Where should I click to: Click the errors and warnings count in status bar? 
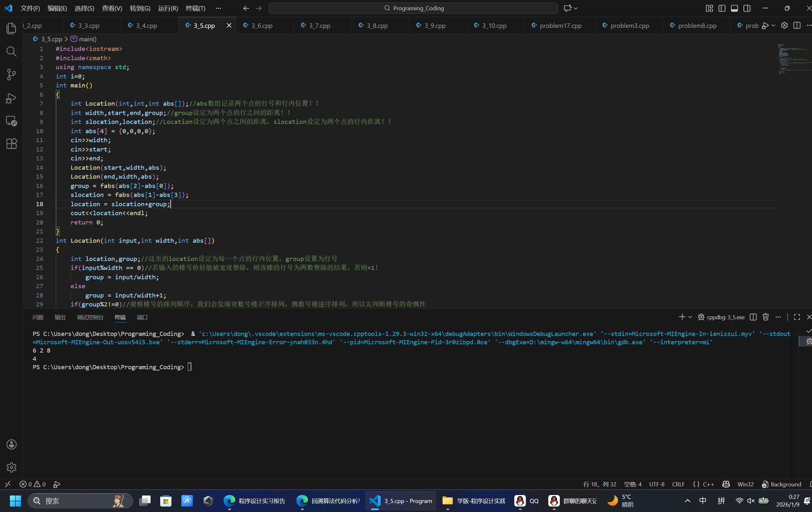click(x=33, y=484)
